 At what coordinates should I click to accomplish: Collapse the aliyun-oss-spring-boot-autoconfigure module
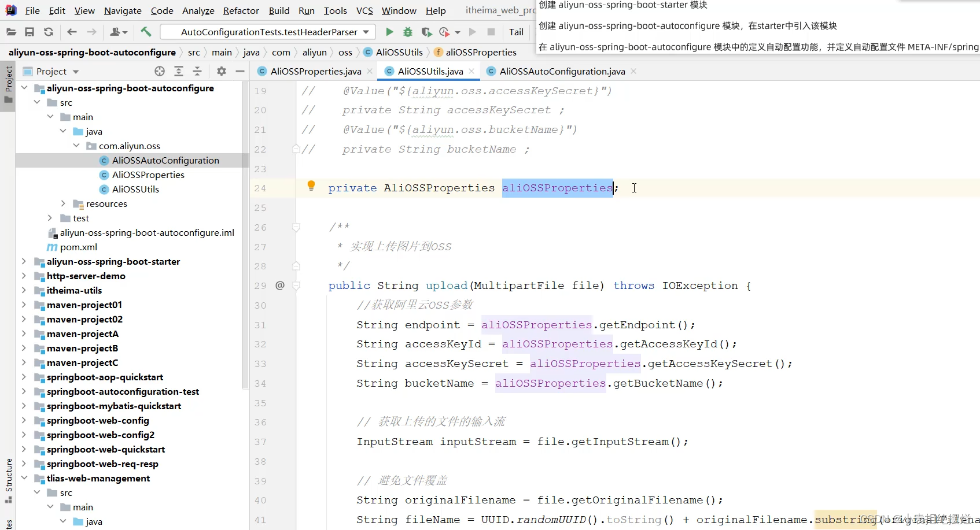pos(24,88)
